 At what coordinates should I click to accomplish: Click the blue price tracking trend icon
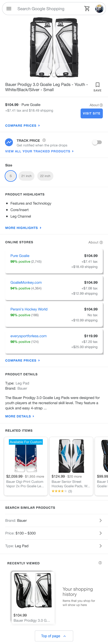tap(9, 142)
